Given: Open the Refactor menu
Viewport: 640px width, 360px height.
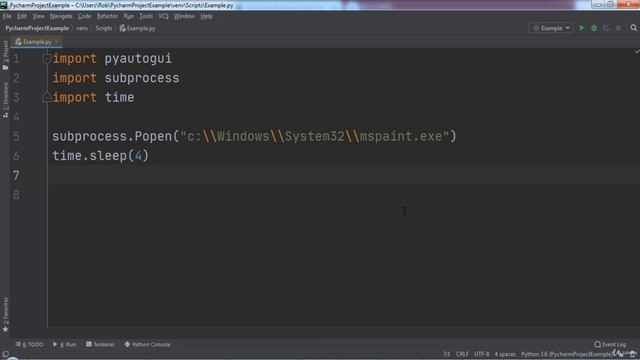Looking at the screenshot, I should point(107,16).
